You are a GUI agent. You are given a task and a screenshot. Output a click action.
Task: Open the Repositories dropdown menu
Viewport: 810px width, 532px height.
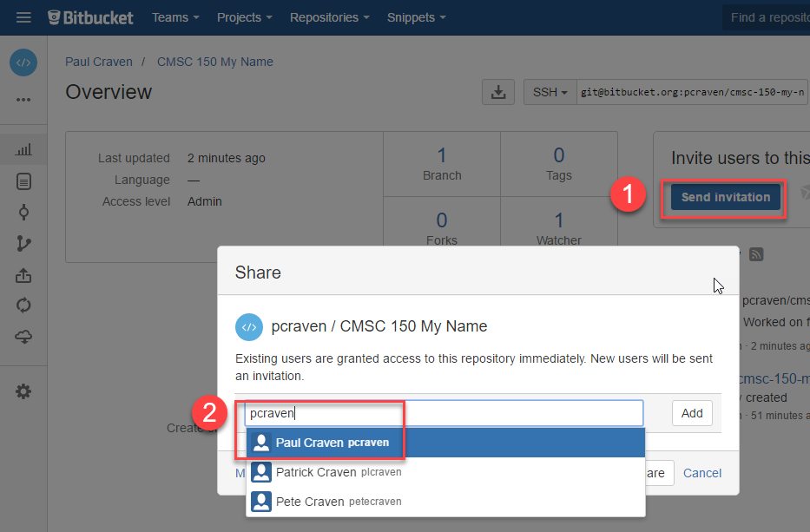click(x=330, y=17)
